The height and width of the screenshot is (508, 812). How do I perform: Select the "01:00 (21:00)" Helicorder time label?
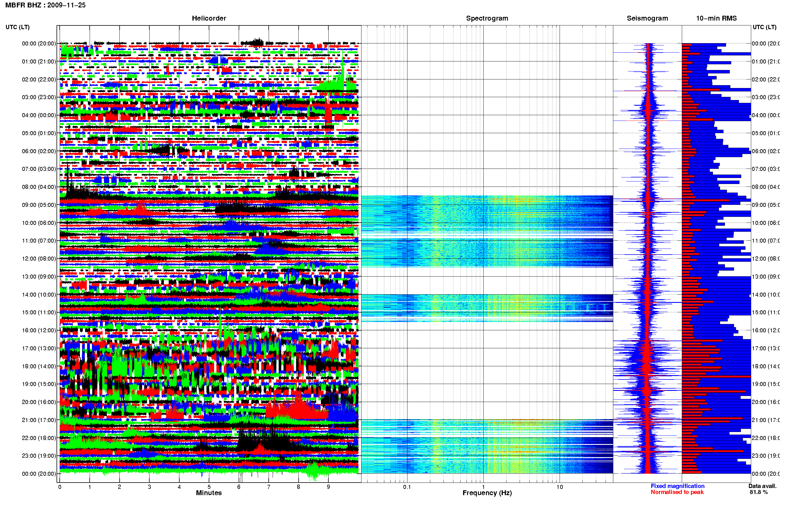pos(39,61)
